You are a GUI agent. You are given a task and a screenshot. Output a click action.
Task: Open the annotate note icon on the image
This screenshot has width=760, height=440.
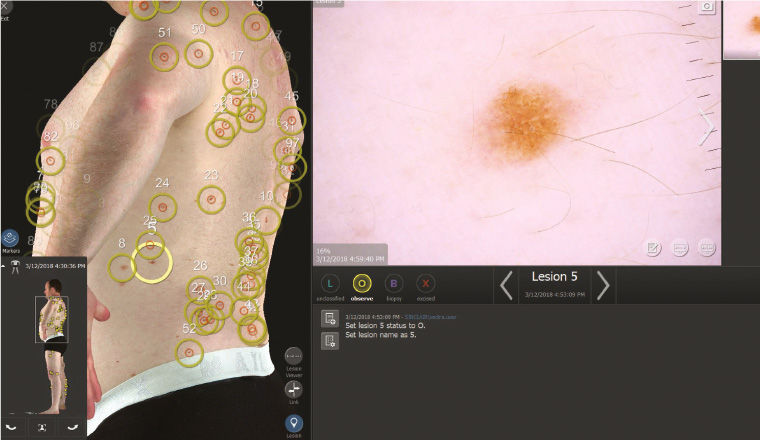pos(653,247)
